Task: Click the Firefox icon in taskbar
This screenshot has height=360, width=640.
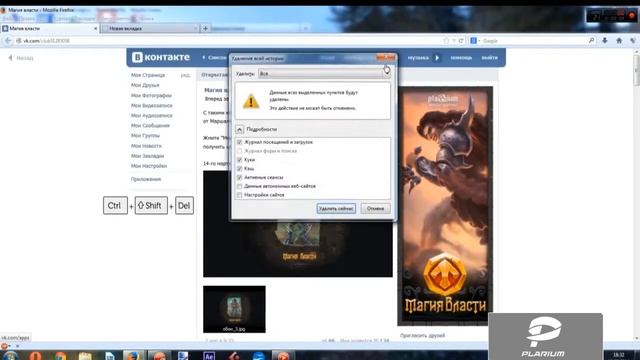Action: (x=133, y=356)
